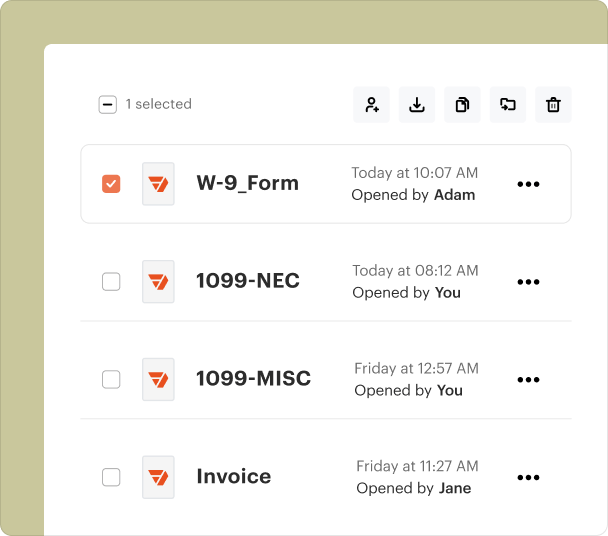Open the W-9_Form document name
This screenshot has height=536, width=608.
247,184
